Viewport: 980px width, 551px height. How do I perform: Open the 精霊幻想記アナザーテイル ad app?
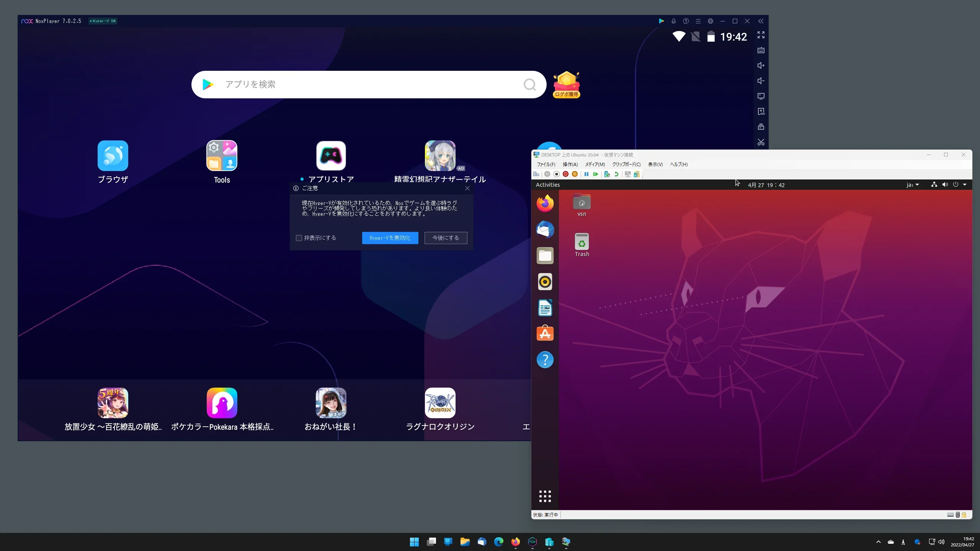pos(440,156)
